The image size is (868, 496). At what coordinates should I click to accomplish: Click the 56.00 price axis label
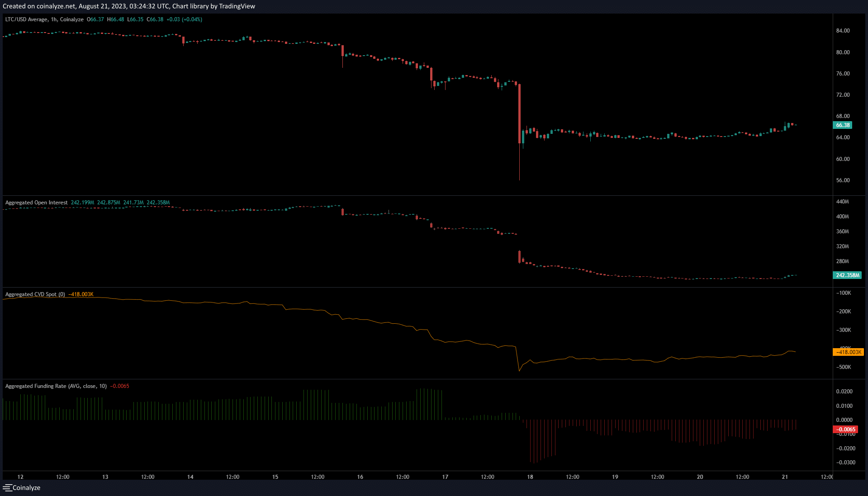pyautogui.click(x=843, y=180)
